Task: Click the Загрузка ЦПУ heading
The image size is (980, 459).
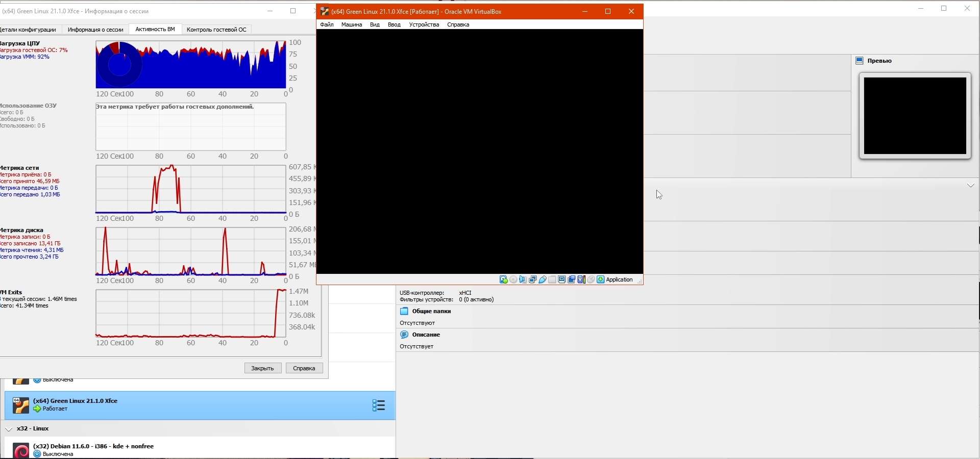Action: pyautogui.click(x=20, y=43)
